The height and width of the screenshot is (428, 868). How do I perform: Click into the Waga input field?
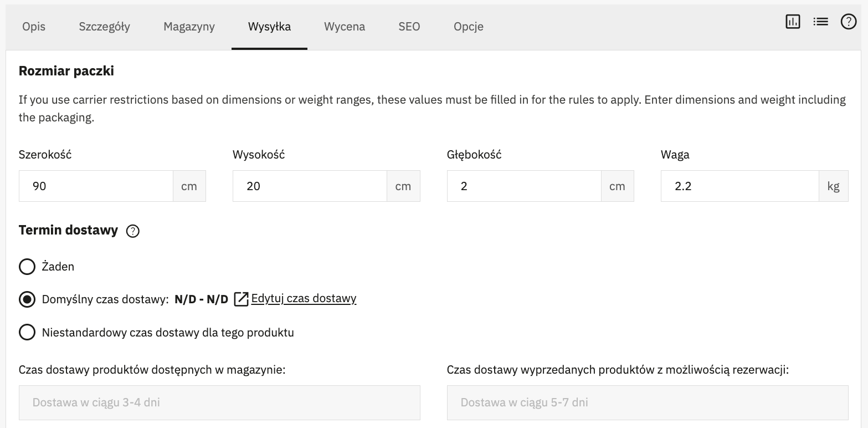740,186
